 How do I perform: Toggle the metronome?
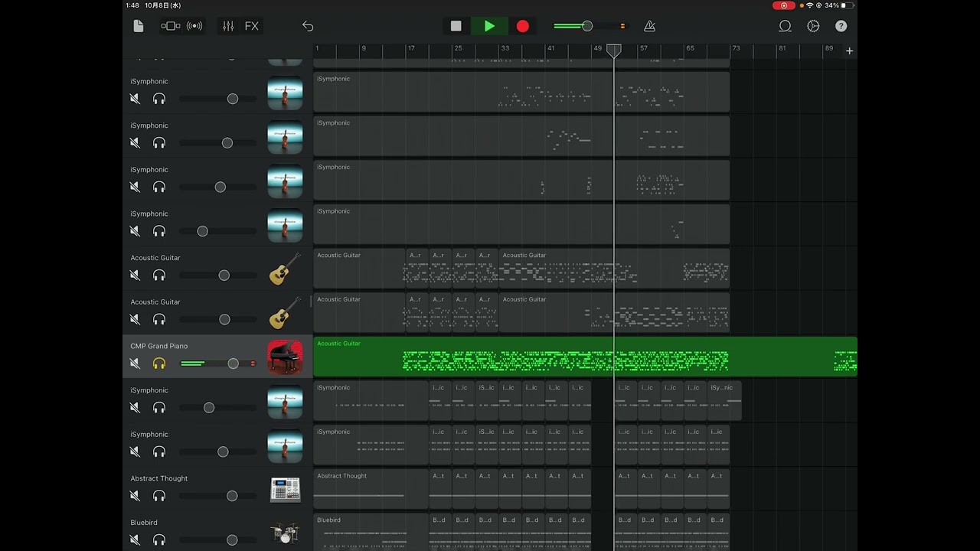click(x=649, y=26)
